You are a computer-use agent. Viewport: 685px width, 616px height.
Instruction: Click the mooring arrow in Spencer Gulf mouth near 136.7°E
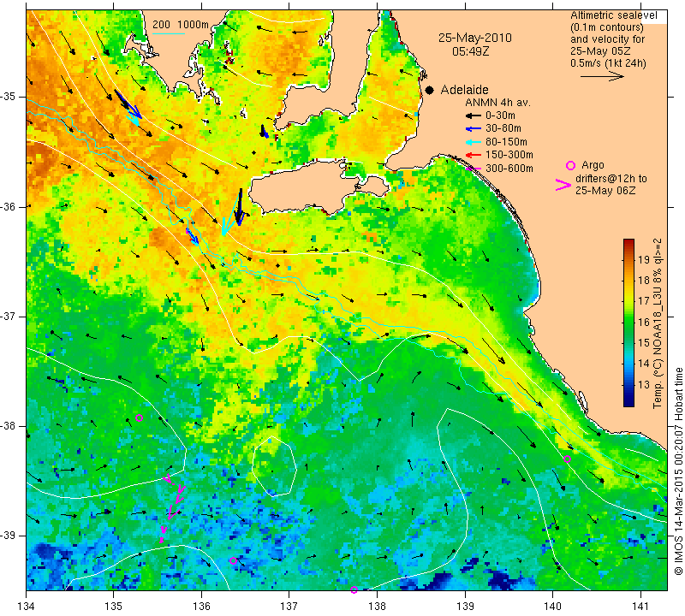265,132
